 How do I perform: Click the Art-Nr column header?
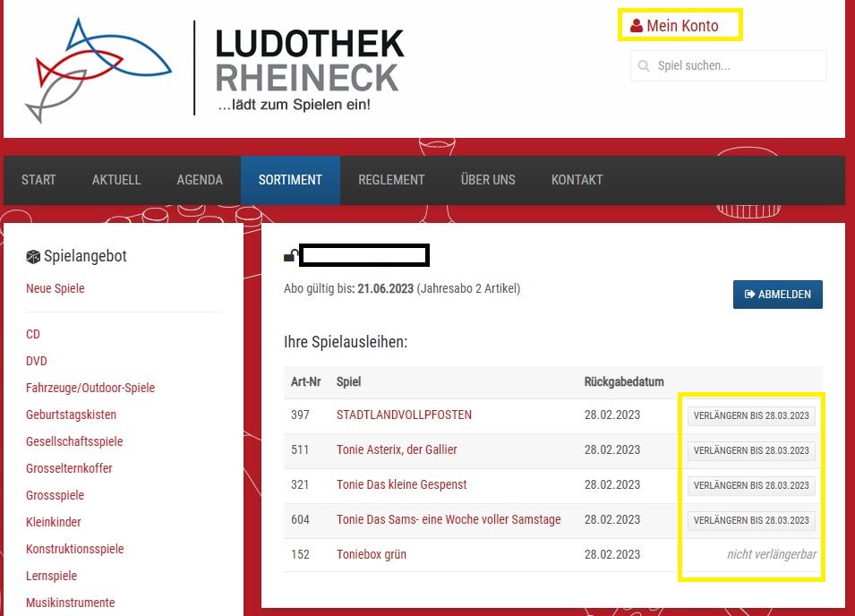coord(306,381)
